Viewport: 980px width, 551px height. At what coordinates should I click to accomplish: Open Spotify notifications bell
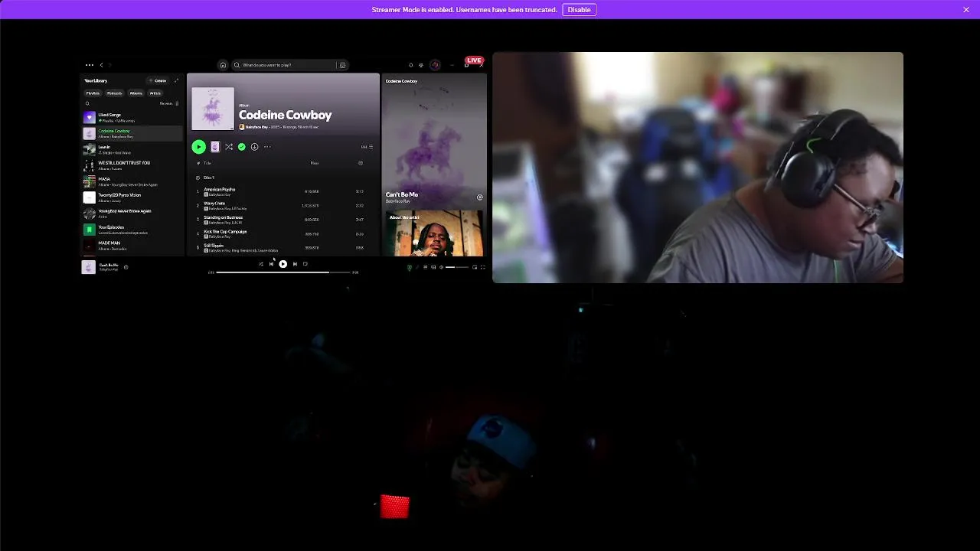[x=411, y=65]
